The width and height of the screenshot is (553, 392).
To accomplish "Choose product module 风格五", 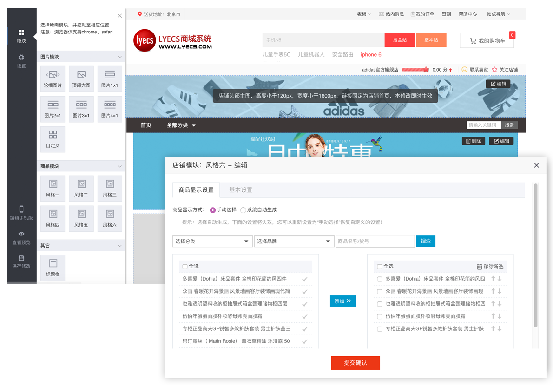I will pos(81,218).
